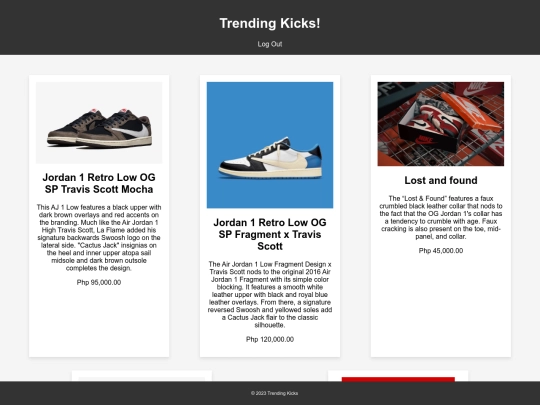The height and width of the screenshot is (405, 540).
Task: Click the 2023 Trending Kicks footer text
Action: click(x=274, y=393)
